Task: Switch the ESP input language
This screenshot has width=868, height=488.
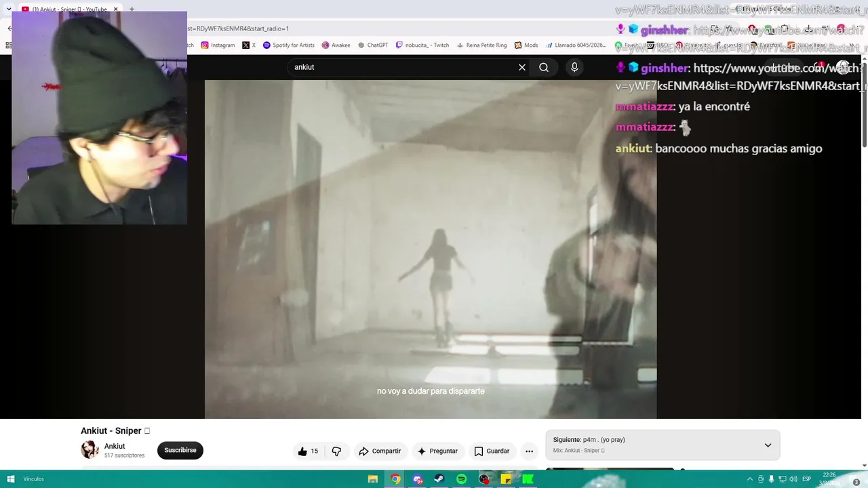Action: click(807, 479)
